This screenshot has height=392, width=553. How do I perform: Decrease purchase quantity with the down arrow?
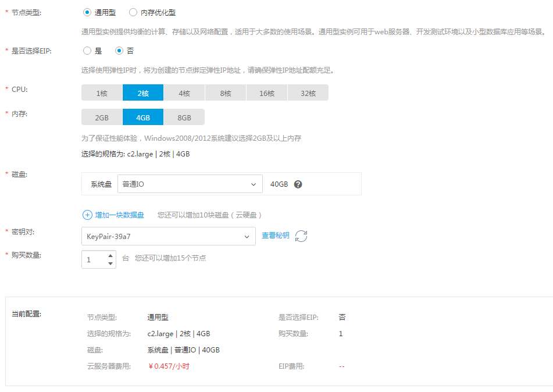[110, 263]
